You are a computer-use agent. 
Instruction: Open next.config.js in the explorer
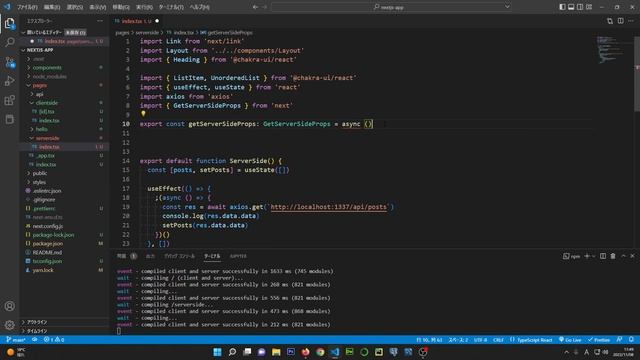click(48, 226)
